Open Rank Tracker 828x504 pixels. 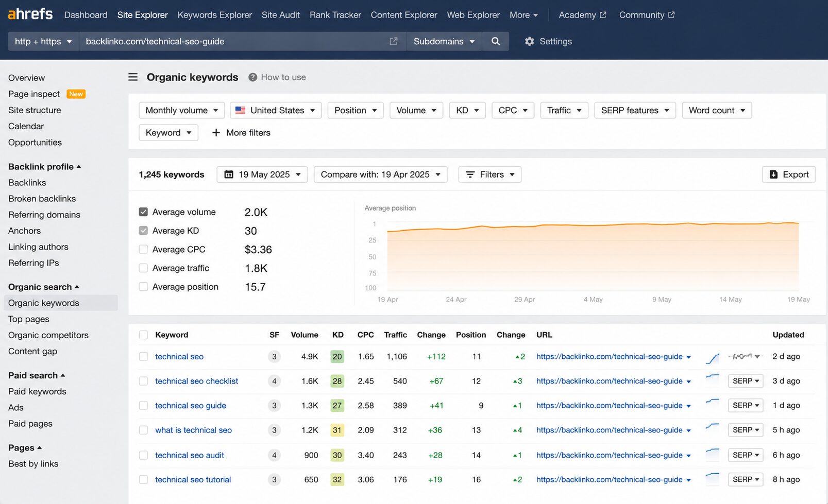(335, 15)
